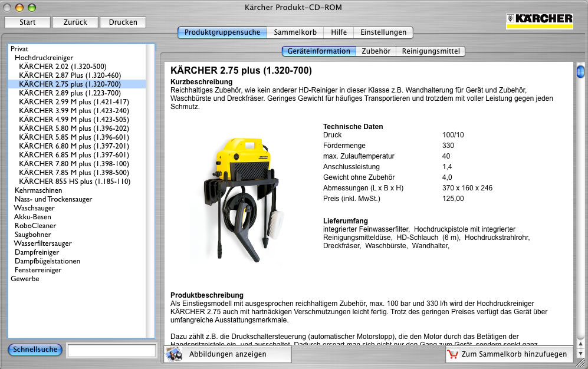Select KÄRCHER 7.80 M plus (1.398-100)
The image size is (588, 369).
click(x=74, y=164)
